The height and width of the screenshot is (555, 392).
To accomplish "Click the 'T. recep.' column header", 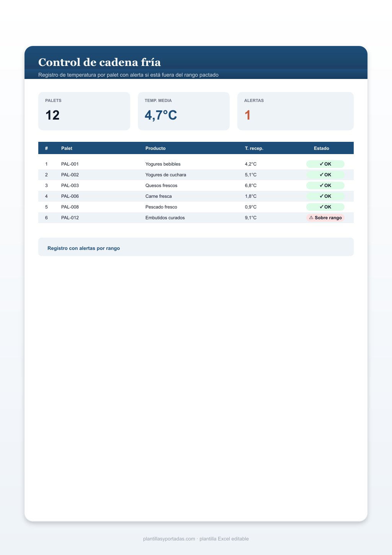I will point(254,148).
